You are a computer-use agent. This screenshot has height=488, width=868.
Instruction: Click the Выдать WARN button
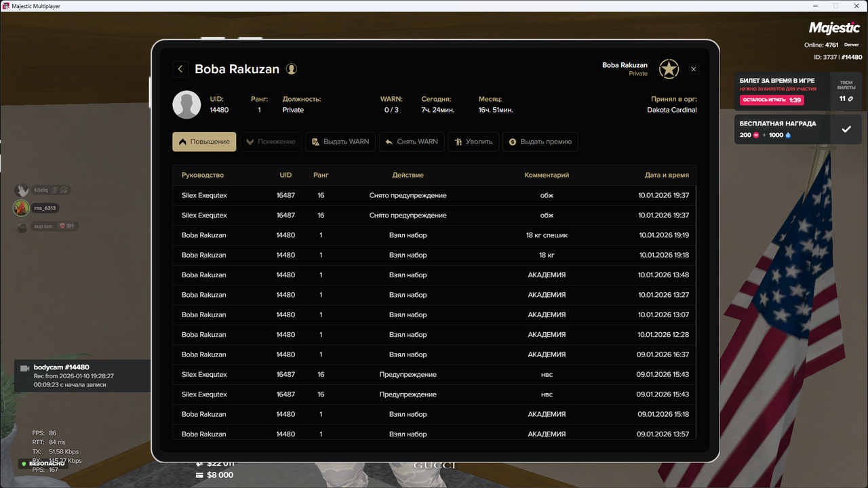pyautogui.click(x=340, y=142)
